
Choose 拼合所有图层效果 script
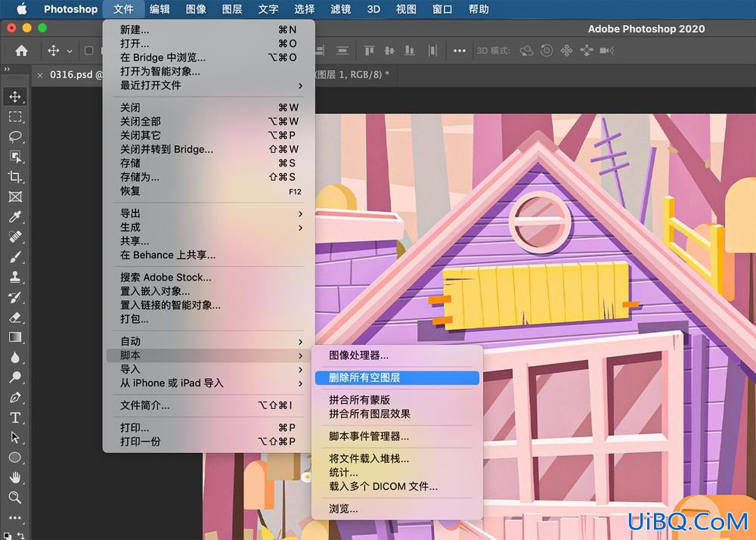[x=397, y=414]
